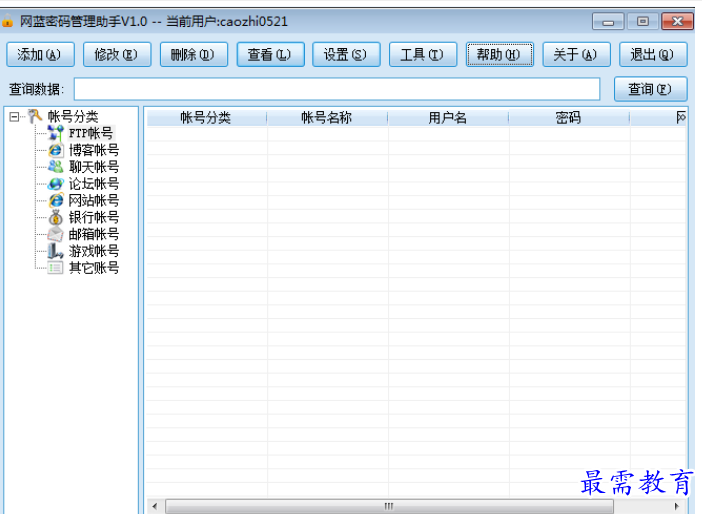Click the 博客帐号 browser icon
This screenshot has height=514, width=702.
click(x=56, y=150)
